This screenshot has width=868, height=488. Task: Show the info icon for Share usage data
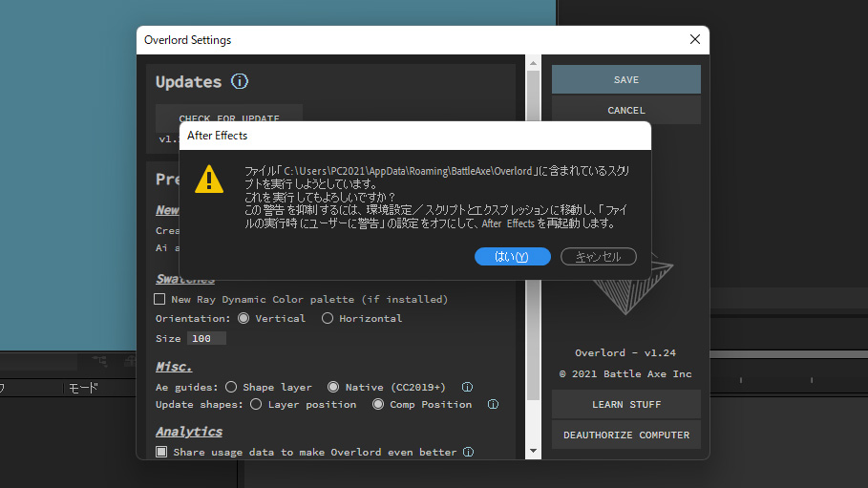tap(468, 452)
